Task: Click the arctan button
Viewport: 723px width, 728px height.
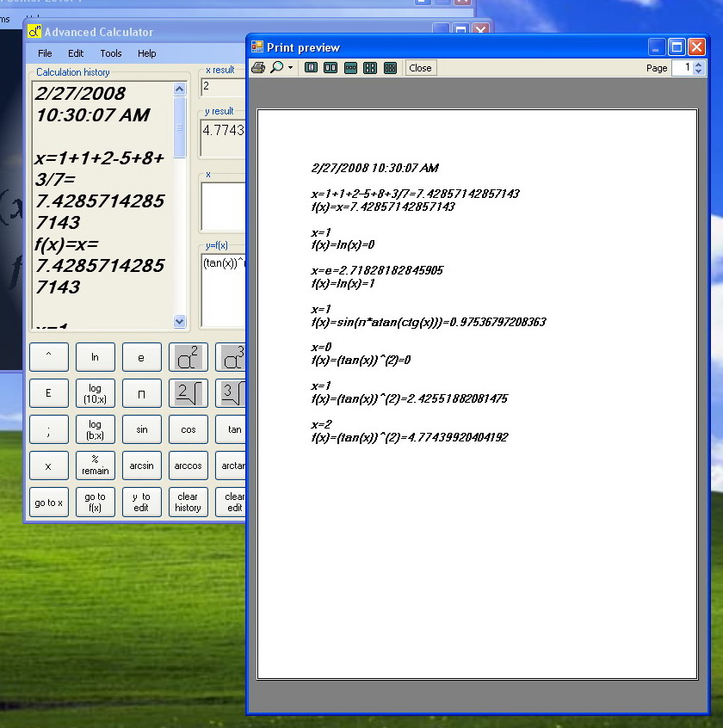Action: (231, 466)
